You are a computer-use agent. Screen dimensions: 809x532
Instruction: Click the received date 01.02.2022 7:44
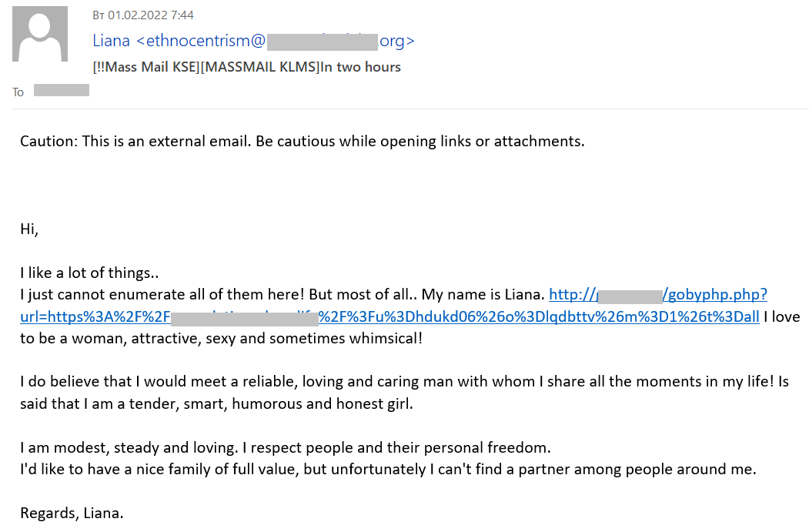click(x=142, y=15)
